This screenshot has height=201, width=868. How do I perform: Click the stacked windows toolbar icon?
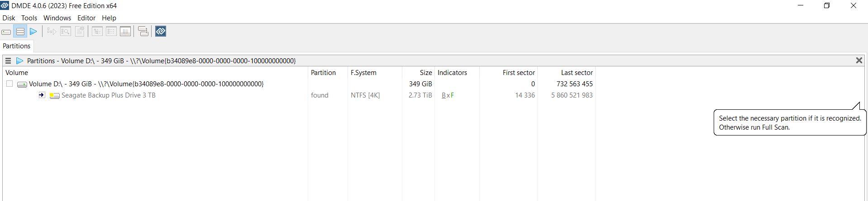(x=143, y=32)
